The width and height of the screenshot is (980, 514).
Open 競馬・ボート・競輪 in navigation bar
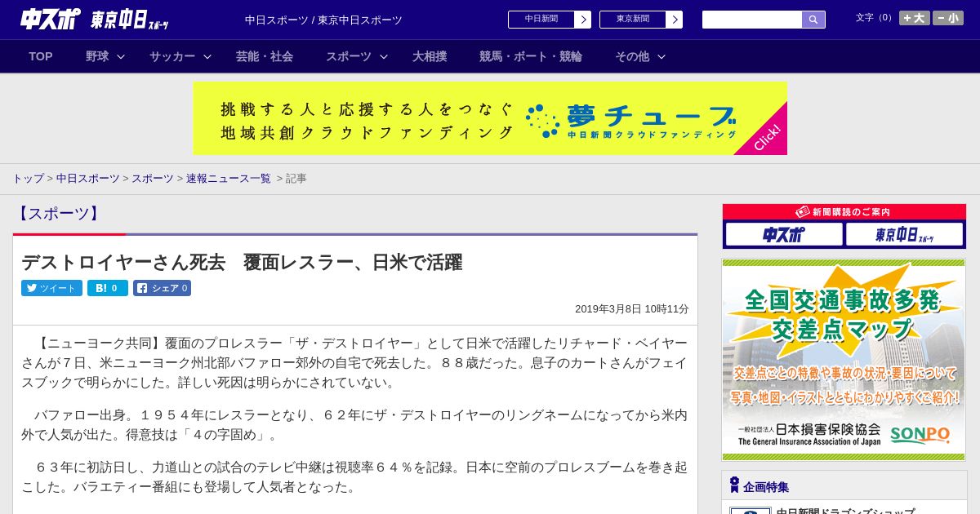[531, 56]
